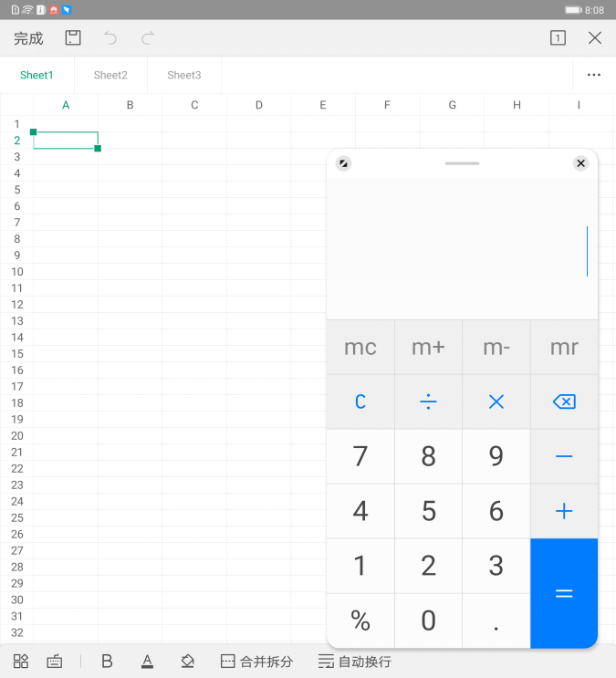
Task: Tap the mc memory clear key
Action: [x=360, y=348]
